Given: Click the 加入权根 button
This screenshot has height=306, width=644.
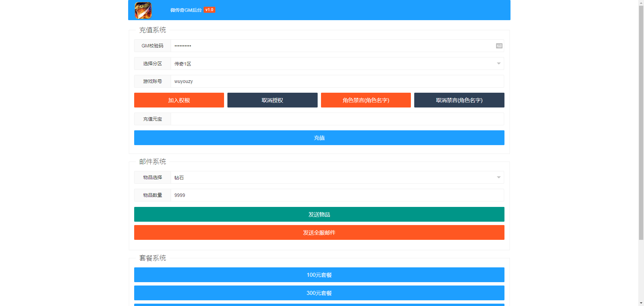Looking at the screenshot, I should (179, 100).
